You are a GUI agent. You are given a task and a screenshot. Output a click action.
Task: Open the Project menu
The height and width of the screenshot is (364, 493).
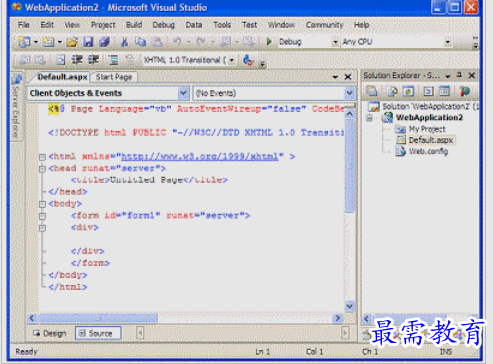103,25
